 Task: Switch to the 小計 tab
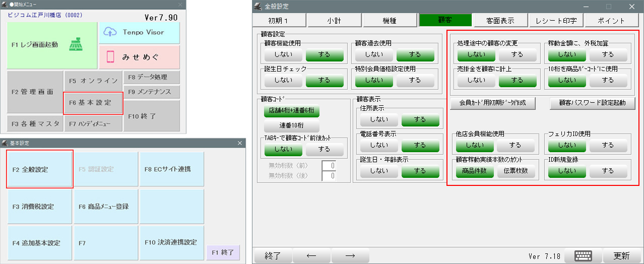(334, 20)
